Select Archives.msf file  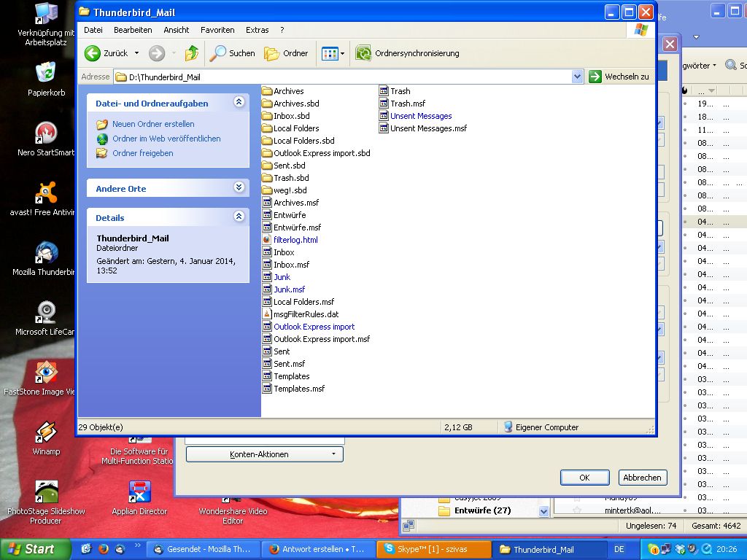pyautogui.click(x=290, y=203)
